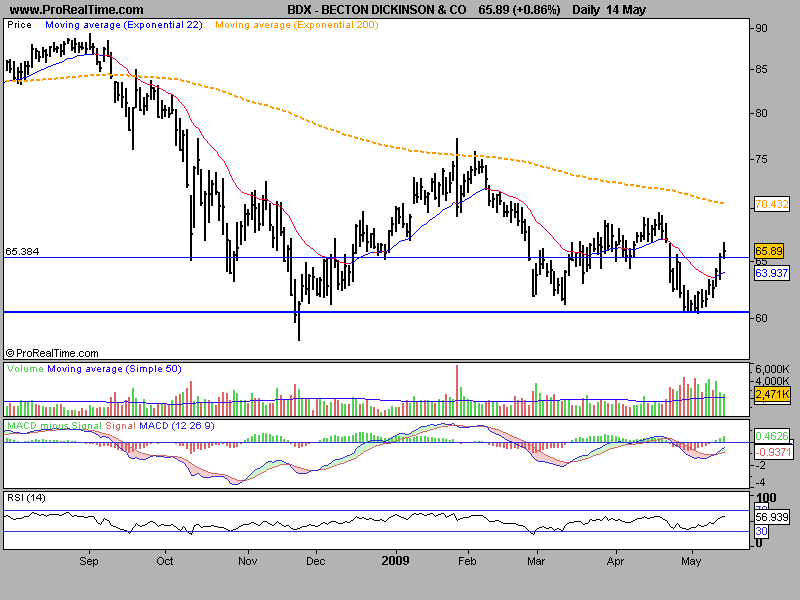Click the 85 price axis label

click(761, 69)
